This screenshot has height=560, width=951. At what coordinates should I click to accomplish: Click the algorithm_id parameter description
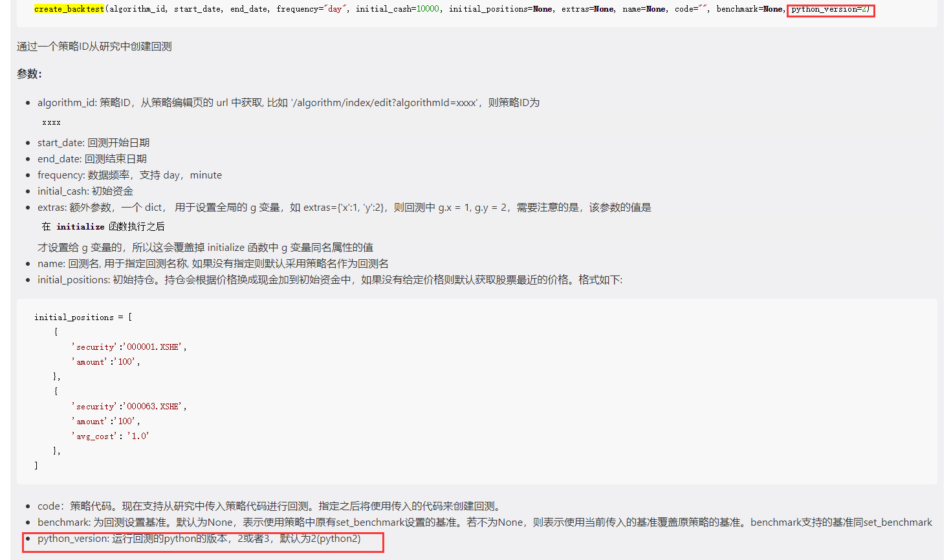pos(288,103)
